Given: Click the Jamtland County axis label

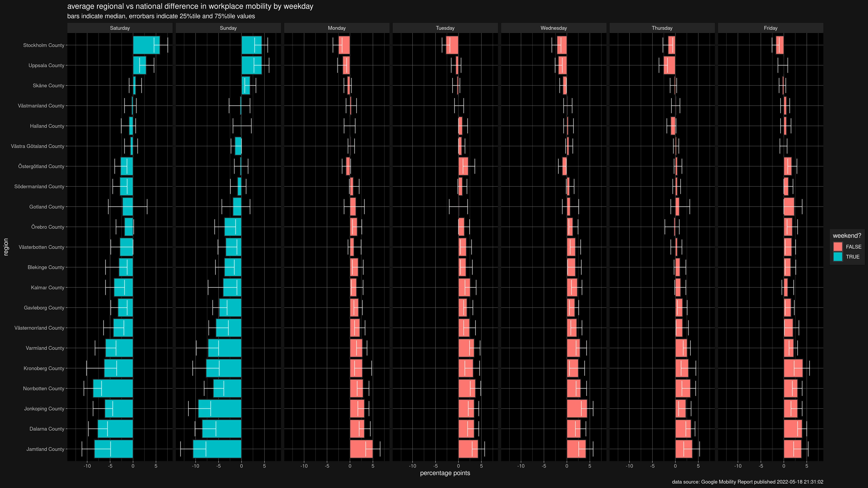Looking at the screenshot, I should (x=45, y=449).
